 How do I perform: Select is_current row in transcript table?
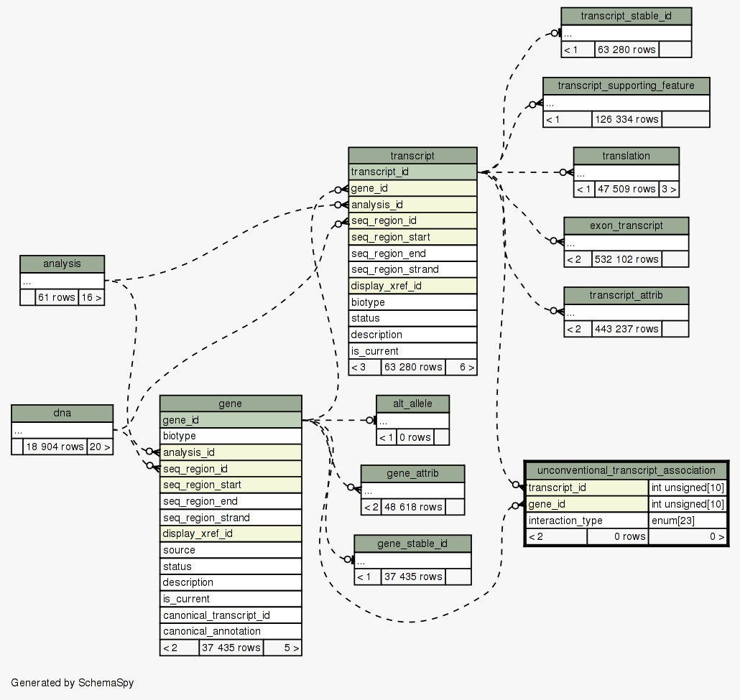point(412,351)
